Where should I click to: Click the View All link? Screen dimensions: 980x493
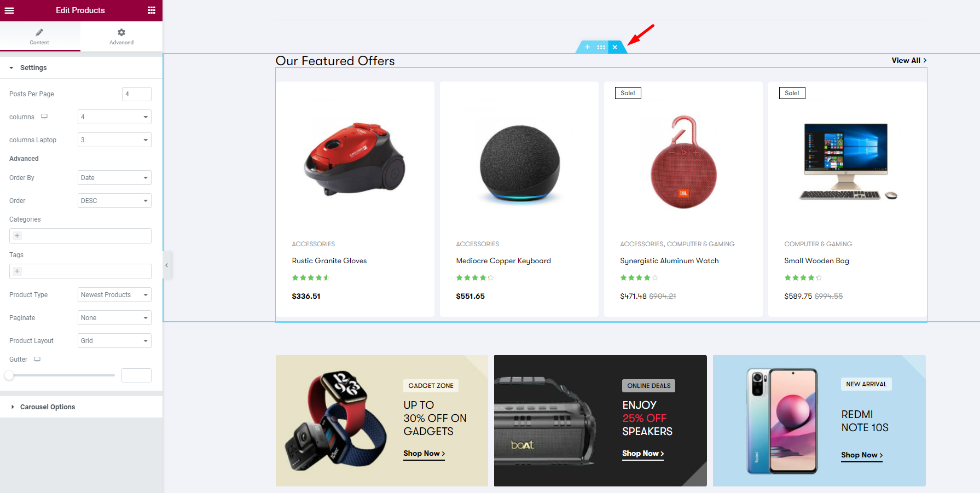(x=909, y=61)
